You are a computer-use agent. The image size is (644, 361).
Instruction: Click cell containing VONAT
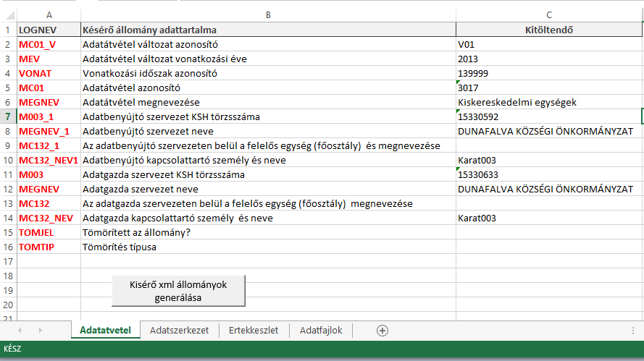(x=49, y=74)
